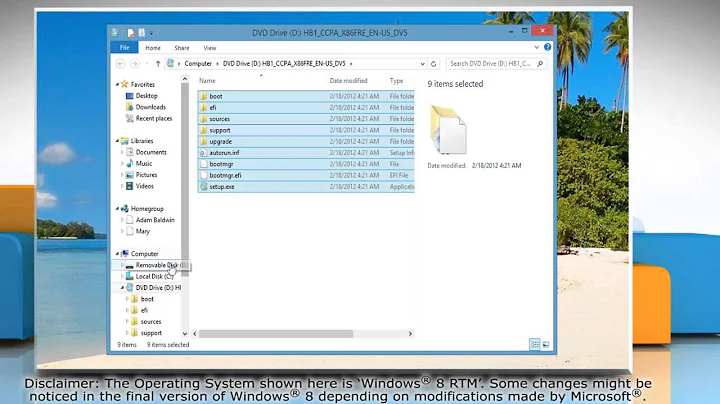Select the boot folder in file list

pyautogui.click(x=216, y=96)
